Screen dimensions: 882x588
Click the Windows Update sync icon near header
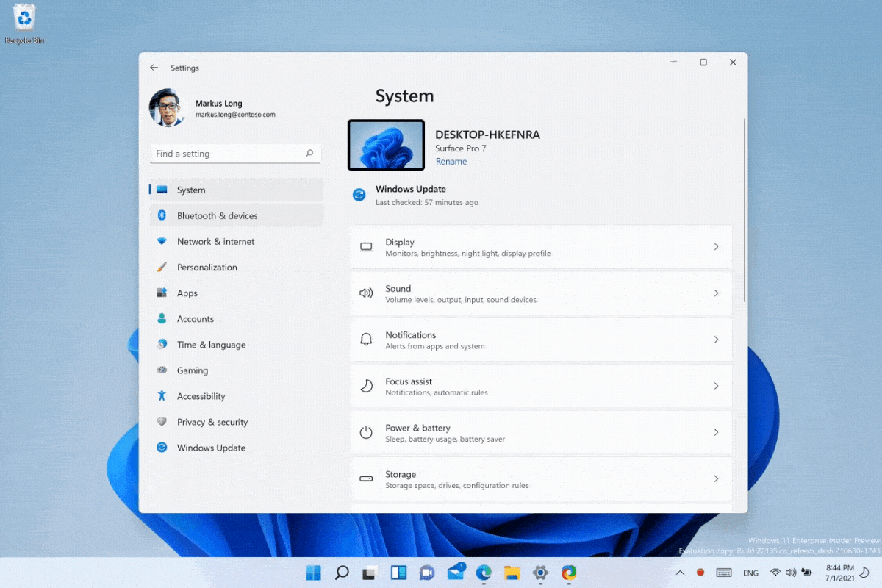point(359,195)
